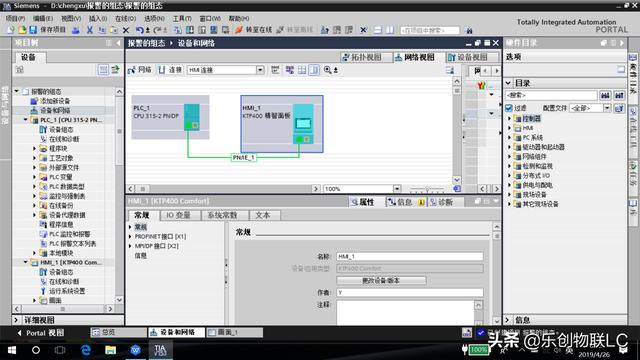Collapse the catalog 目录 section
640x360 pixels.
point(509,83)
